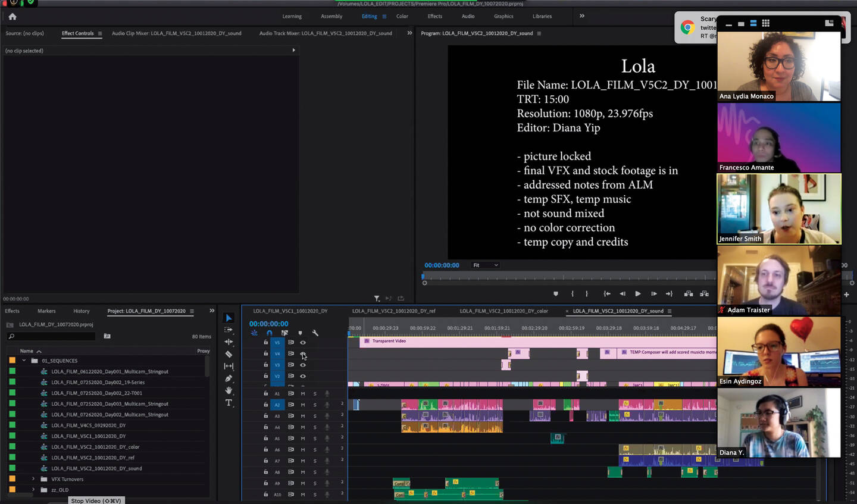Toggle Linked Selection in timeline
Viewport: 857px width, 504px height.
tap(284, 333)
